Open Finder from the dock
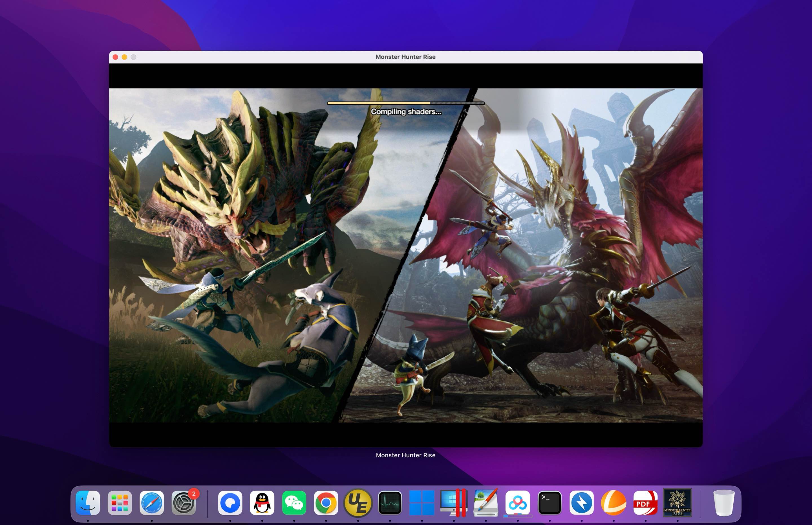 click(88, 503)
